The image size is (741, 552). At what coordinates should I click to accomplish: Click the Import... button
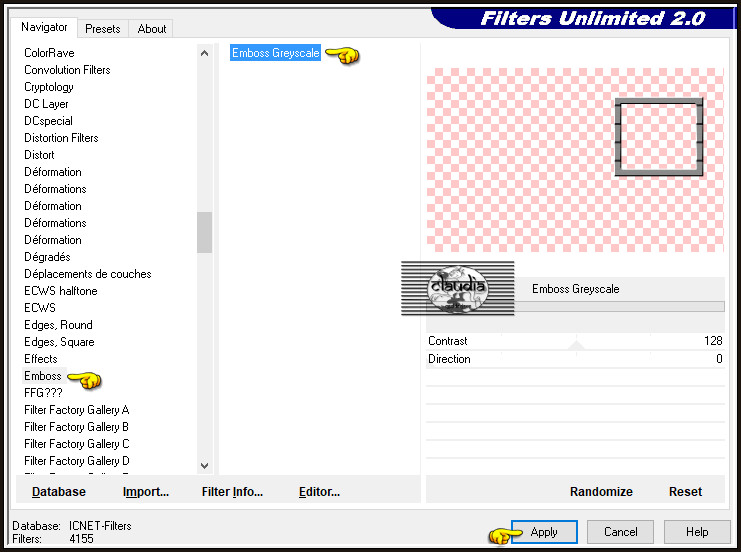(x=146, y=492)
